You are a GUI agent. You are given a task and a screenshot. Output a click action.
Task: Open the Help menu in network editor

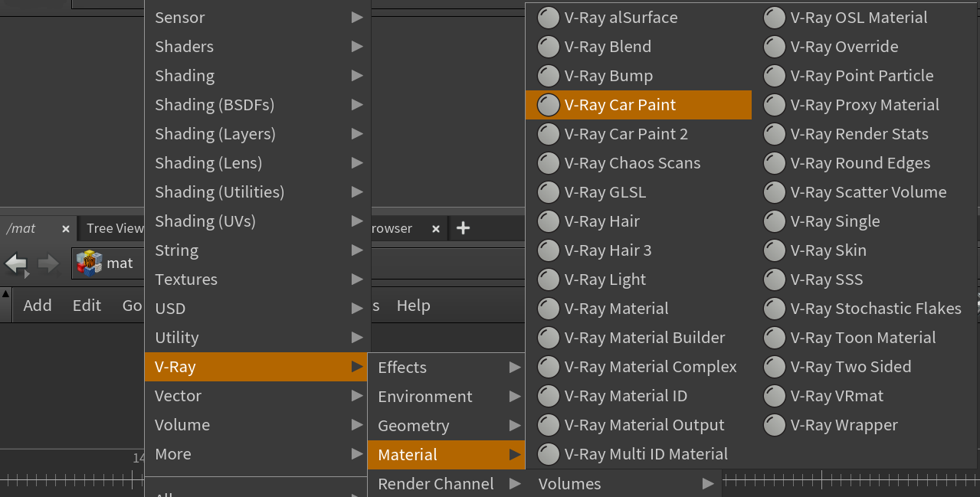click(413, 306)
